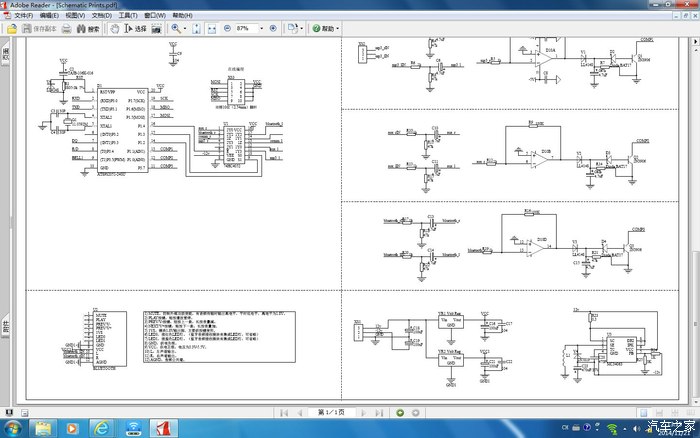Open the 视图(V) View menu

[75, 16]
